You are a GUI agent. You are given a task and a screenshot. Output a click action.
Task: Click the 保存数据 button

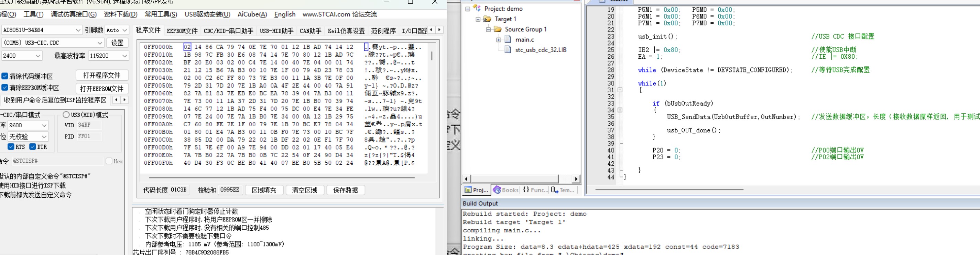[346, 190]
